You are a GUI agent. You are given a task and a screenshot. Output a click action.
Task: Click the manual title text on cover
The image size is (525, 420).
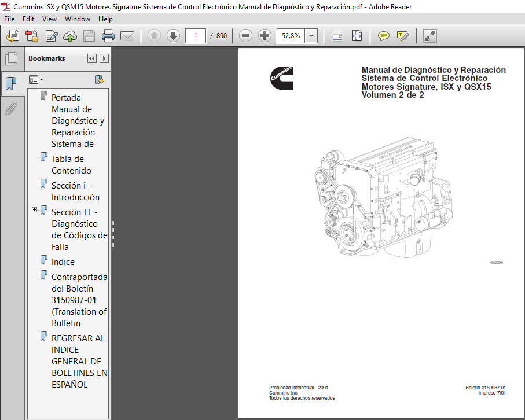pos(434,82)
